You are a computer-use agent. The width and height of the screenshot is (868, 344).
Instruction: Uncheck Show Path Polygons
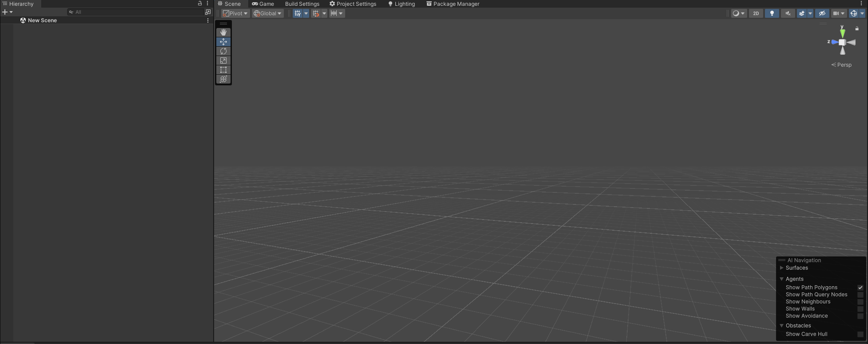(860, 288)
